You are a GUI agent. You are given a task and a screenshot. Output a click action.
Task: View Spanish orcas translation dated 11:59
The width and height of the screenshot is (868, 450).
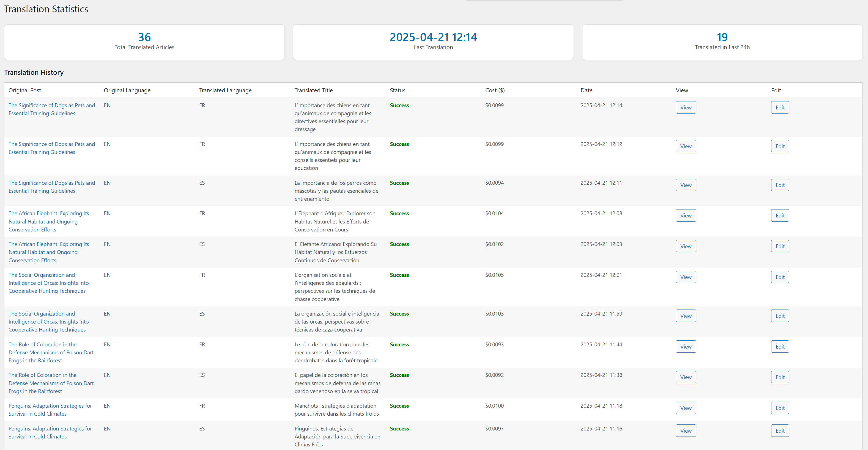[x=686, y=316]
